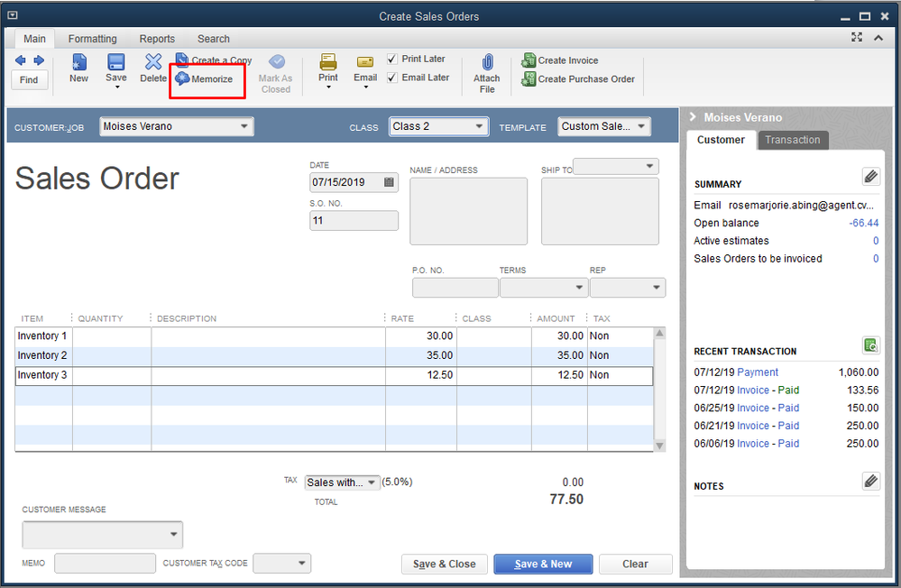Open the Customer Tax Code dropdown
901x588 pixels.
point(301,564)
